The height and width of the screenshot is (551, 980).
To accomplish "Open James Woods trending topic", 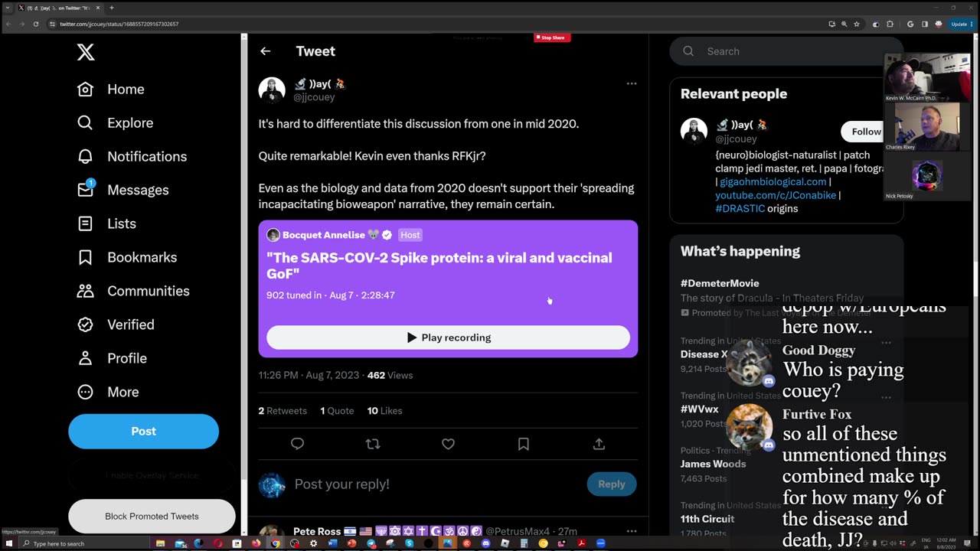I will tap(713, 465).
